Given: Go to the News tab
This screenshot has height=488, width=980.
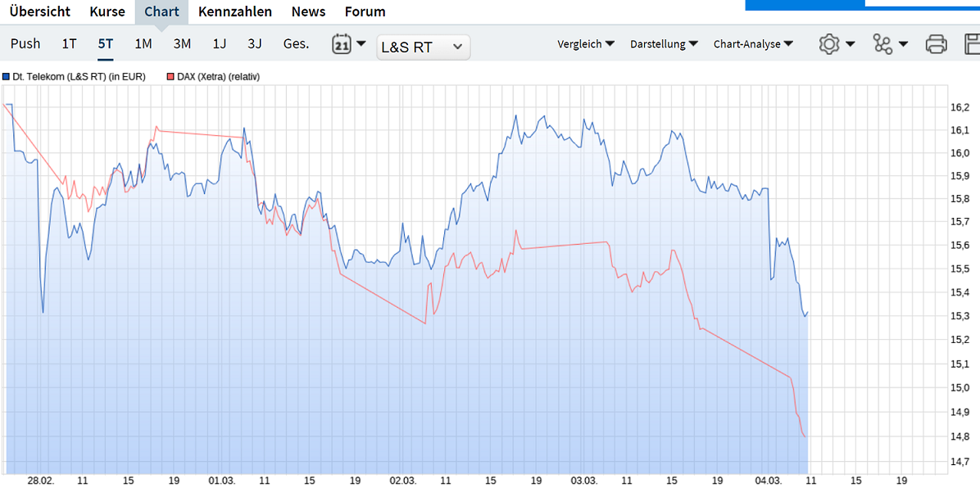Looking at the screenshot, I should coord(308,11).
